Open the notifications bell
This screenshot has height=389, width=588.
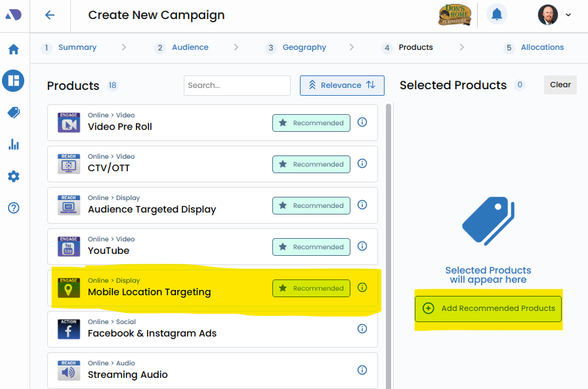pyautogui.click(x=497, y=14)
